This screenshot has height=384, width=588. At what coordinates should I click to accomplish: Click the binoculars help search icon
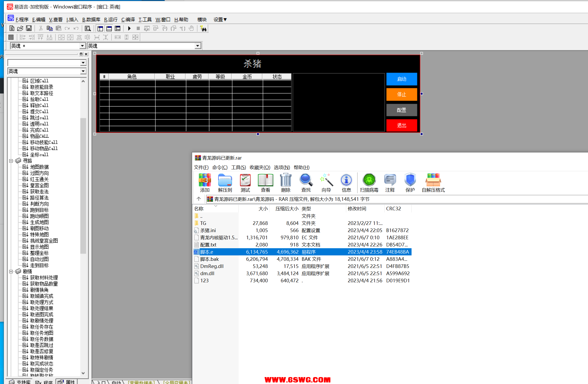point(203,28)
